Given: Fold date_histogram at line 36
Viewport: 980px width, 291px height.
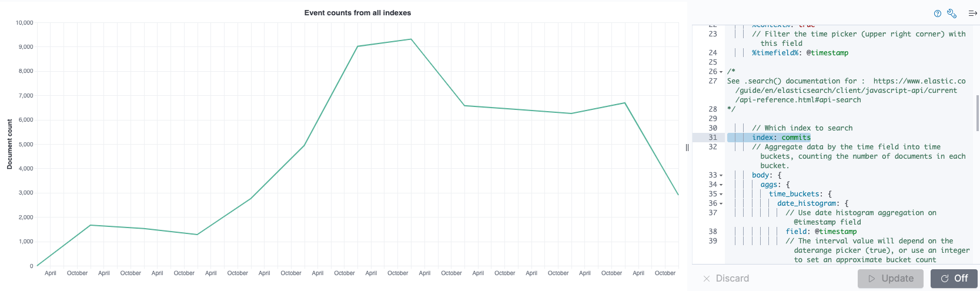Looking at the screenshot, I should coord(721,203).
